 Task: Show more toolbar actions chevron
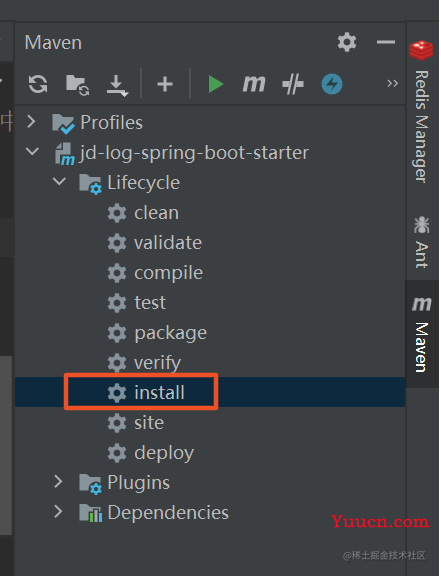[392, 84]
